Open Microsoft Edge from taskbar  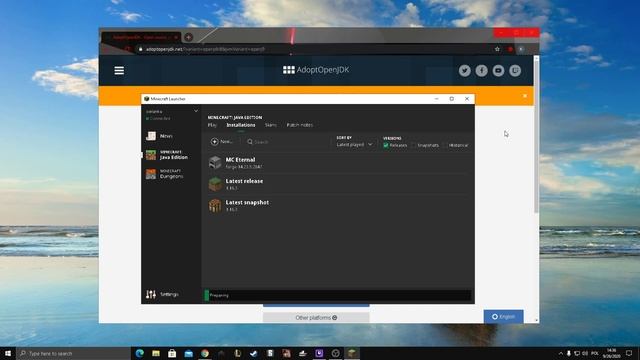click(x=140, y=353)
